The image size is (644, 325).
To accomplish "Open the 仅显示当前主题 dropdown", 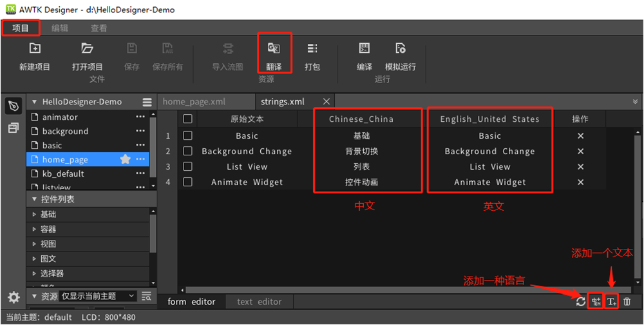I will click(97, 296).
